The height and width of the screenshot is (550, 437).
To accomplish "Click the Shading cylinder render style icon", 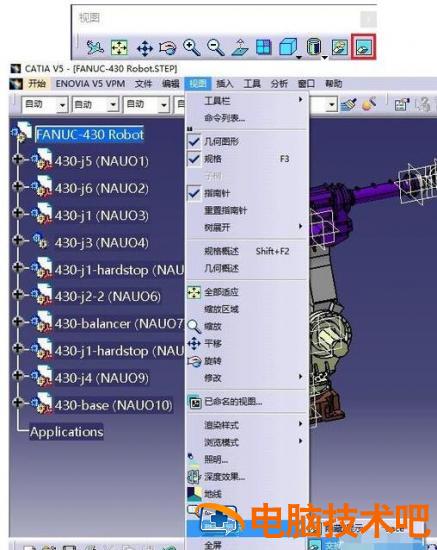I will pos(314,47).
